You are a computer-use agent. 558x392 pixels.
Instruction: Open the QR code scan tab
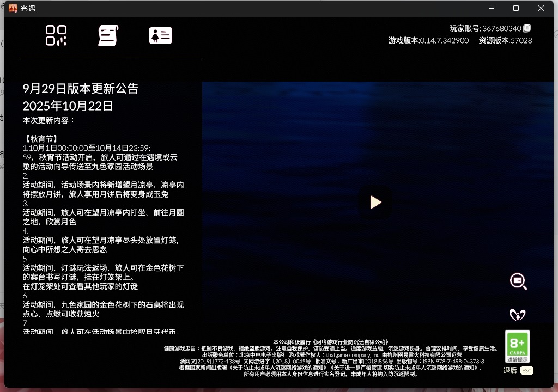(56, 35)
